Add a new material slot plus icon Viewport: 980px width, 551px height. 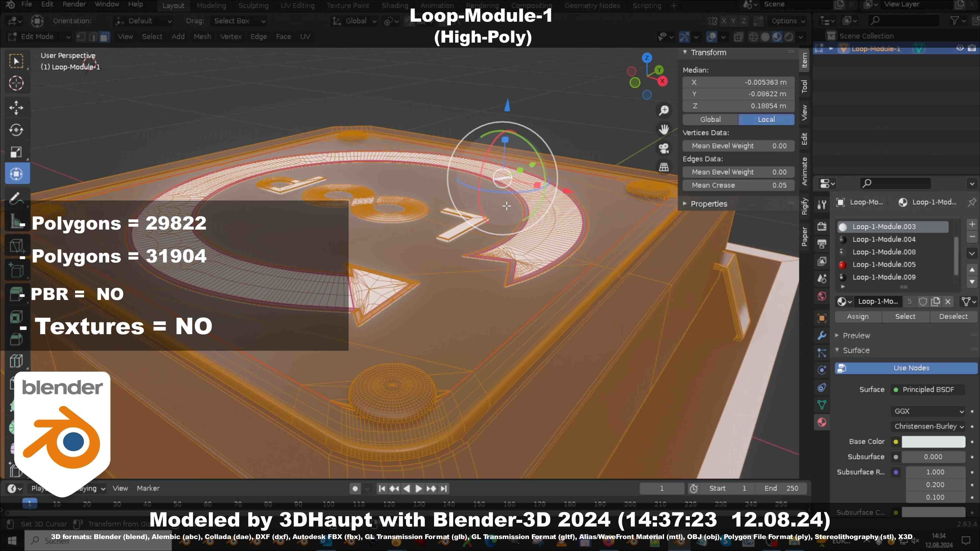click(x=972, y=224)
